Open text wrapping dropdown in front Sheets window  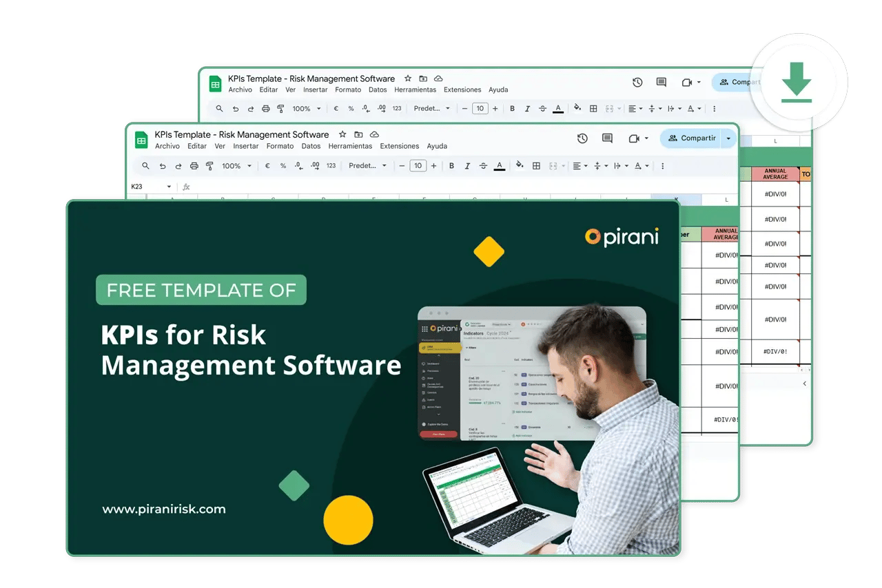(x=620, y=166)
